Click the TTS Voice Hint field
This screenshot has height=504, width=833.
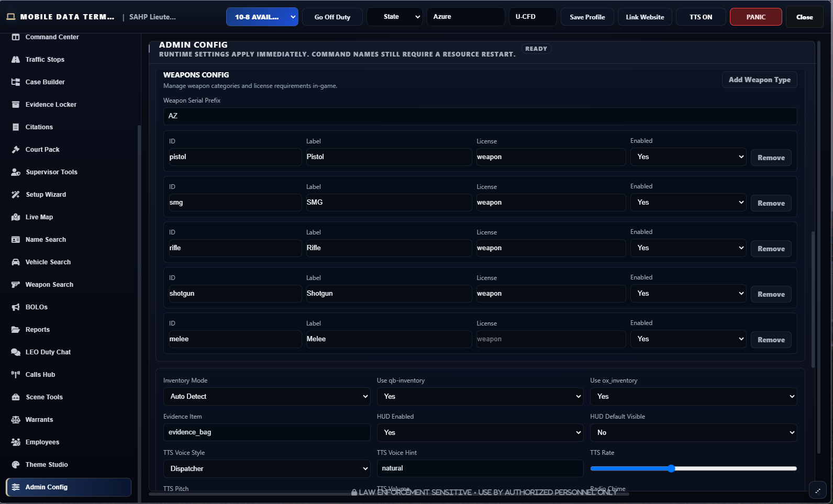pos(480,468)
